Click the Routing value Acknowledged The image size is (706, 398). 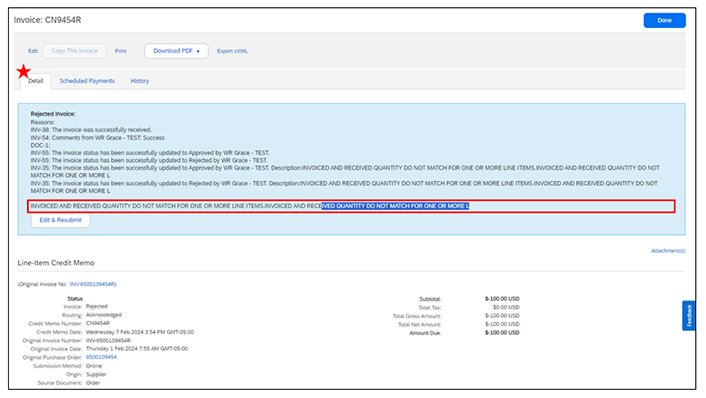tap(104, 315)
